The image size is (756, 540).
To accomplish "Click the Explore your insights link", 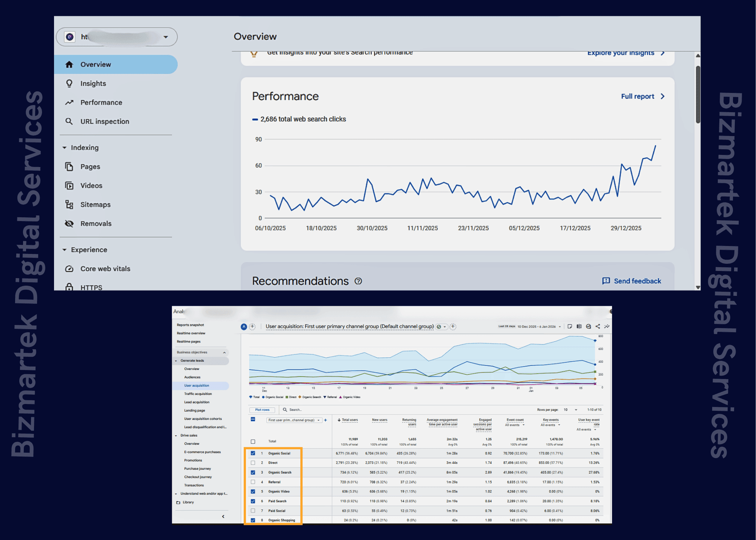I will 626,53.
